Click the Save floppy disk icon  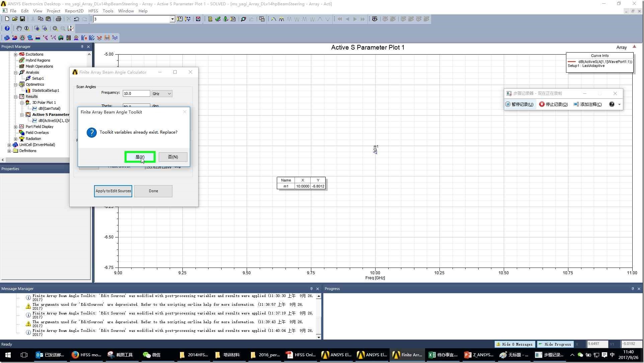(22, 19)
